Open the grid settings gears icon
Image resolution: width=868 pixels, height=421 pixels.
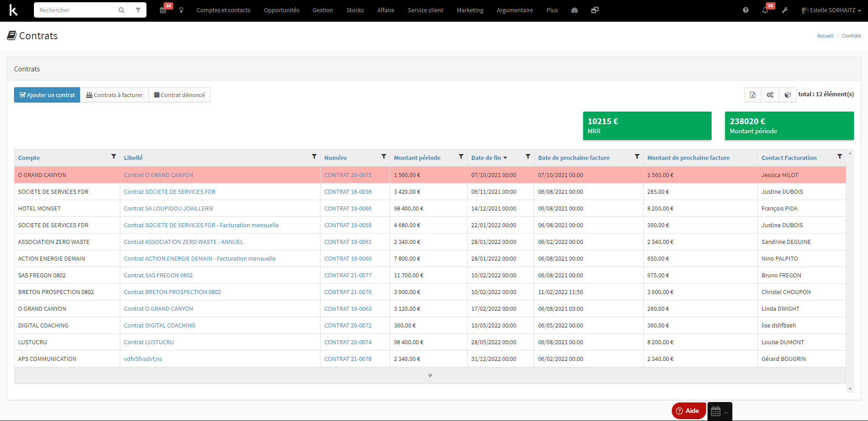click(x=770, y=95)
